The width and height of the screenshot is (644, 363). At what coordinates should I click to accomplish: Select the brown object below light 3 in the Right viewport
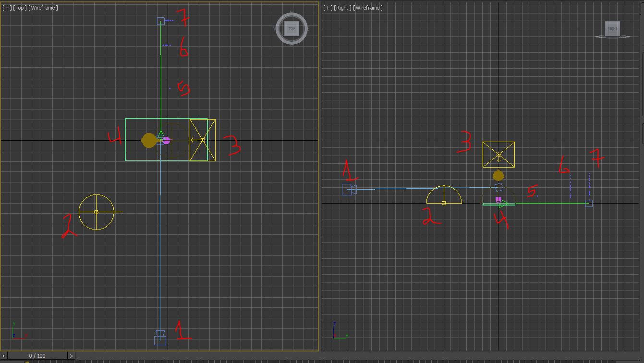tap(498, 175)
